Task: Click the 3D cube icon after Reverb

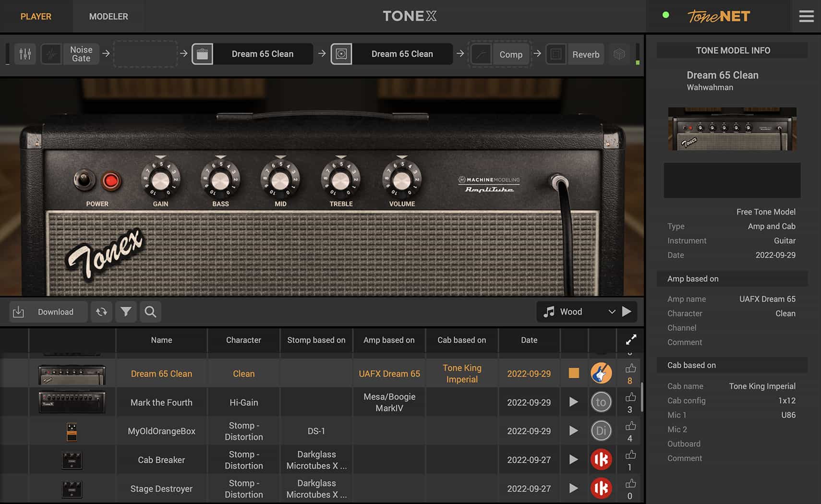Action: pyautogui.click(x=619, y=54)
